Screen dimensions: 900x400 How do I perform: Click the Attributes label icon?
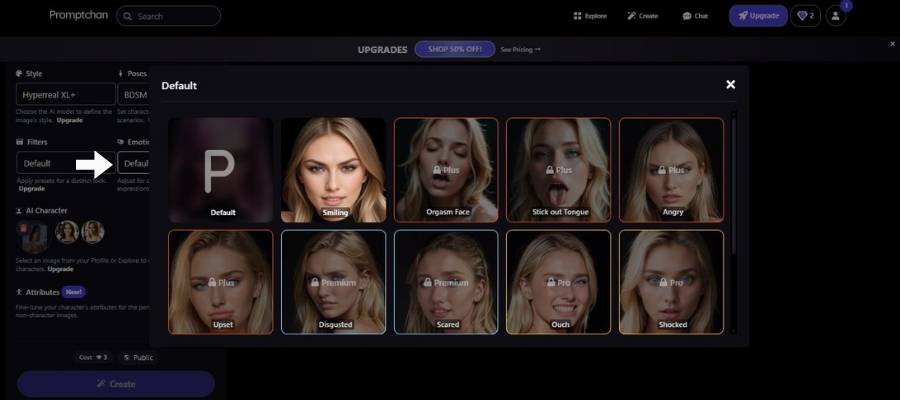(19, 292)
